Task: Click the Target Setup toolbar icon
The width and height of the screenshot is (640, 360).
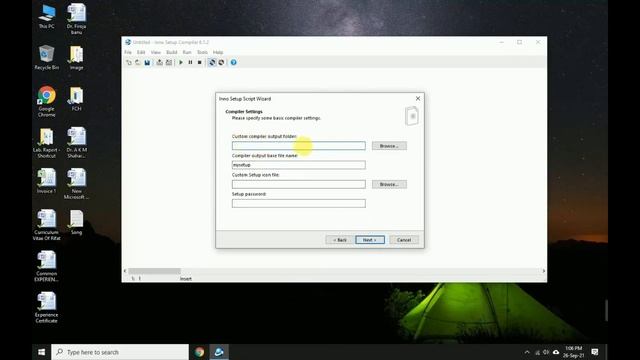Action: click(x=212, y=62)
